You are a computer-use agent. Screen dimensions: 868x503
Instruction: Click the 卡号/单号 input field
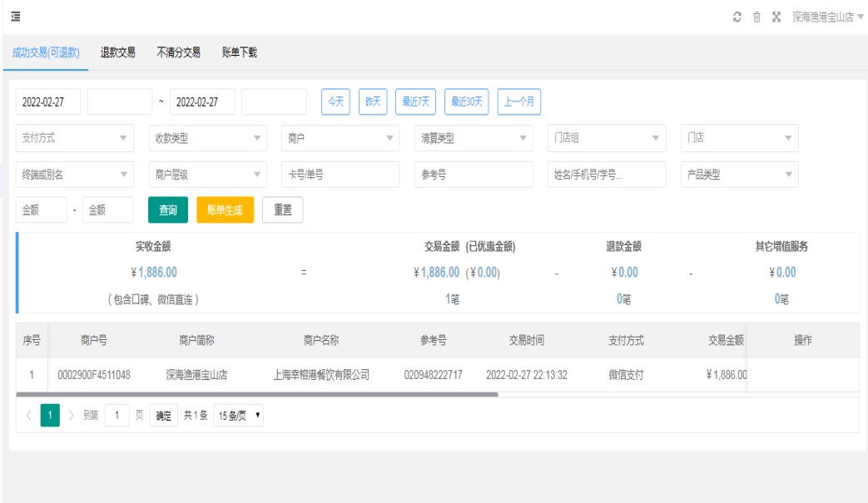tap(340, 175)
